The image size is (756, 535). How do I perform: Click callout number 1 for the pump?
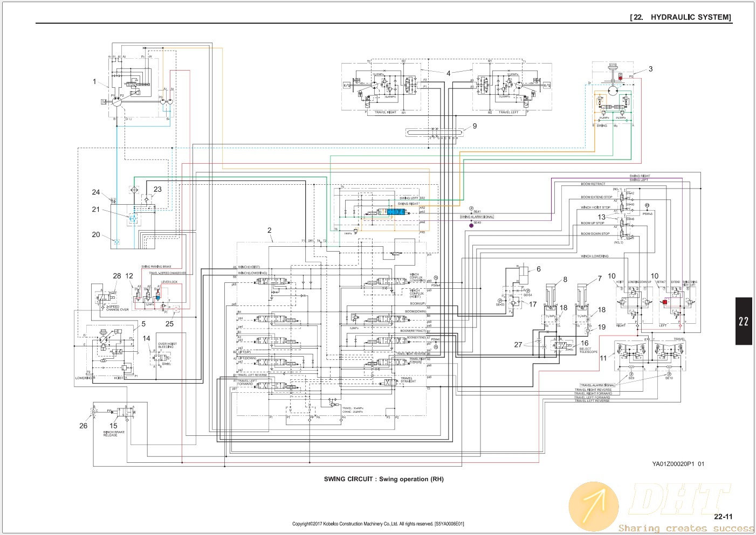(x=94, y=82)
